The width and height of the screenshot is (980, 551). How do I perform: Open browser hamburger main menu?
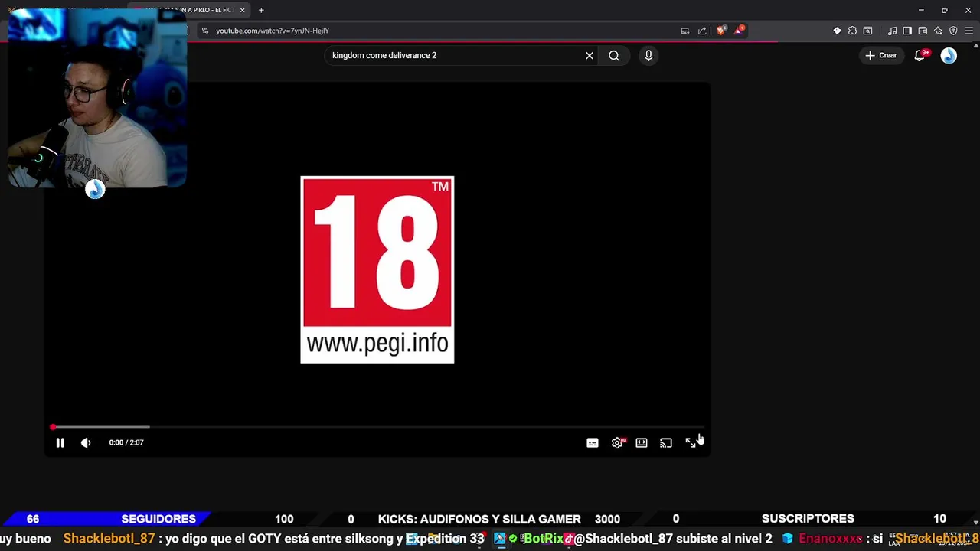969,31
